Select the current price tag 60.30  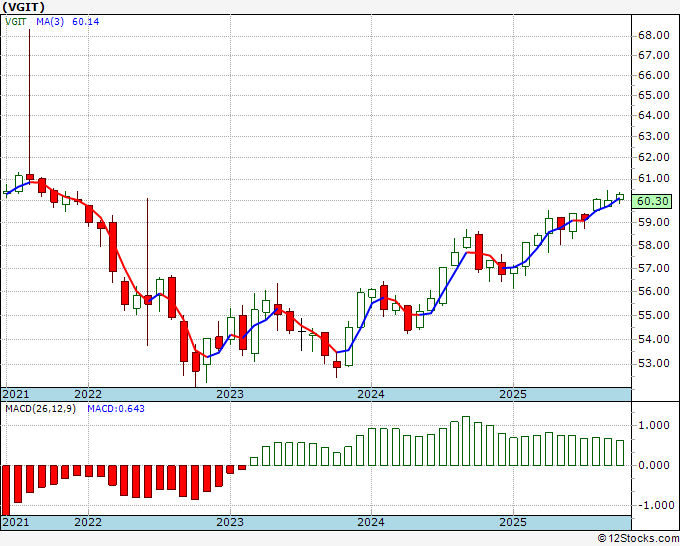point(653,201)
